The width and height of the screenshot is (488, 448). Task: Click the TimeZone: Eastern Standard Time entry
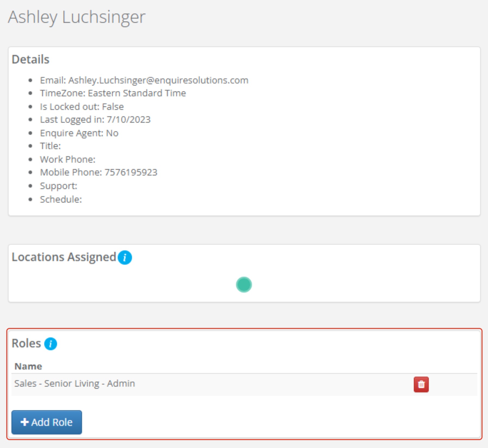pos(113,93)
